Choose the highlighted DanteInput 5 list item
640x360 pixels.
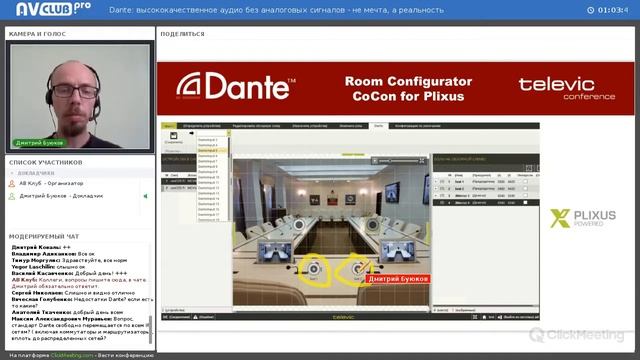click(x=211, y=151)
